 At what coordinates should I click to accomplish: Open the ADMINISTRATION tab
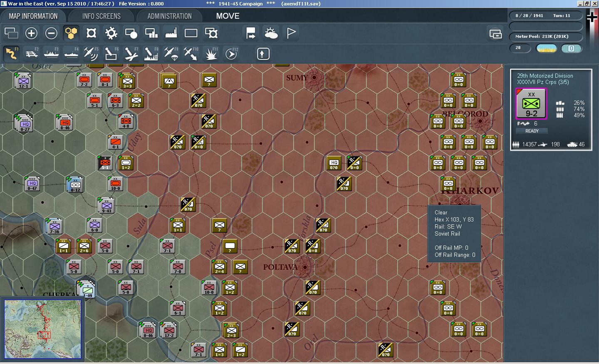169,16
